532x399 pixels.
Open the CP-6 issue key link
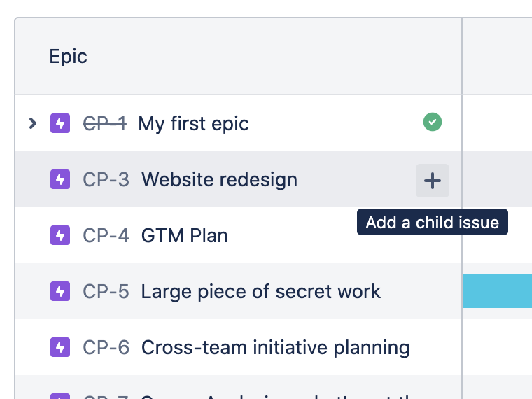pyautogui.click(x=106, y=348)
